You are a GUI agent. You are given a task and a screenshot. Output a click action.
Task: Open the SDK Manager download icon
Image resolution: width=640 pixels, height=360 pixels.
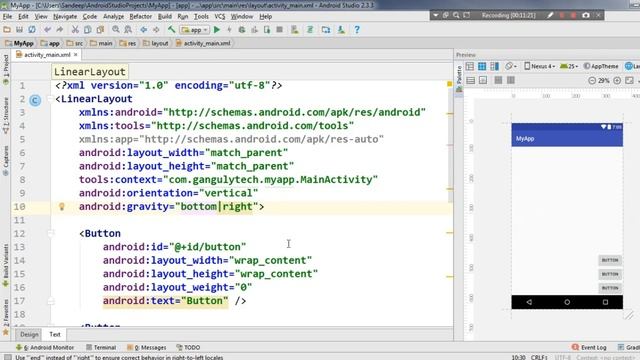pyautogui.click(x=341, y=29)
